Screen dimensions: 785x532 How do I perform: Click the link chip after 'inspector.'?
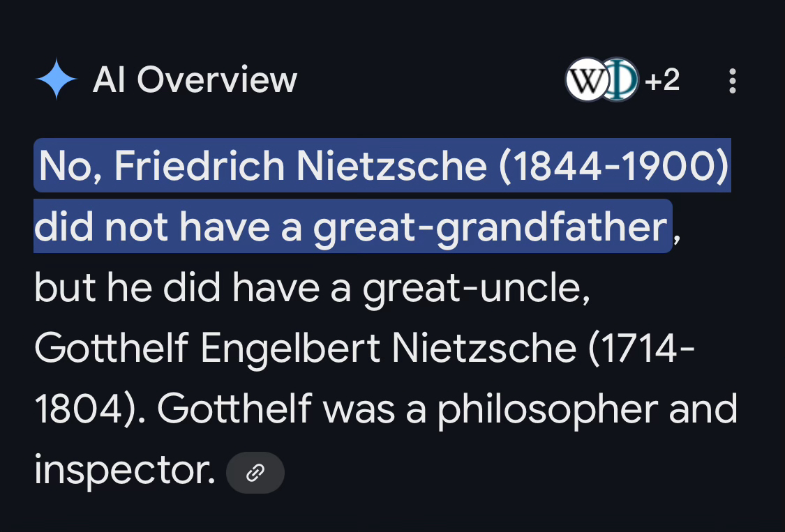tap(255, 473)
